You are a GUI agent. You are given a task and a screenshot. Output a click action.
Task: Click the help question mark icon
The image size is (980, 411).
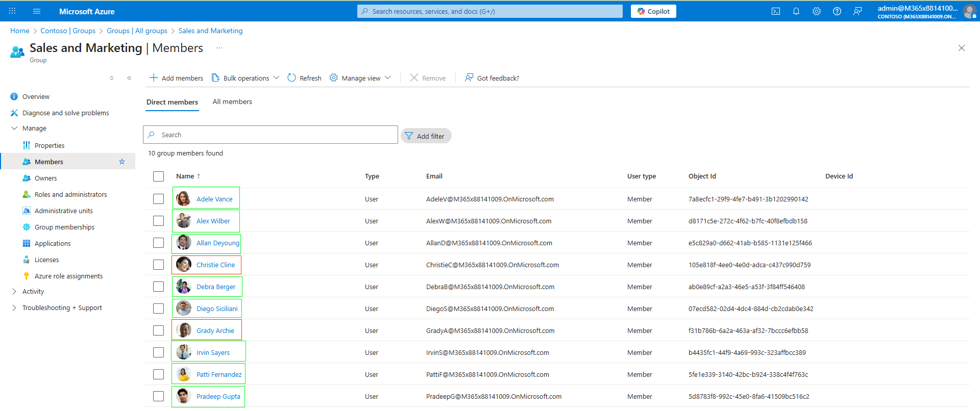[x=837, y=11]
